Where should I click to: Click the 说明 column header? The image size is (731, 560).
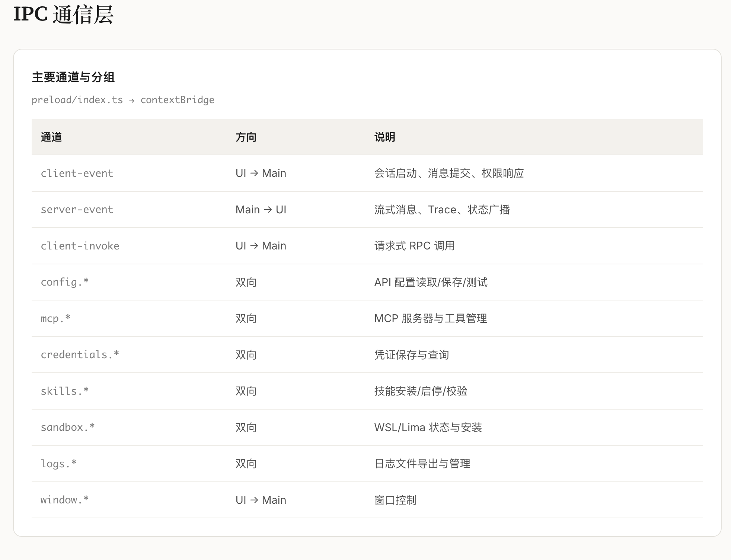pos(384,137)
